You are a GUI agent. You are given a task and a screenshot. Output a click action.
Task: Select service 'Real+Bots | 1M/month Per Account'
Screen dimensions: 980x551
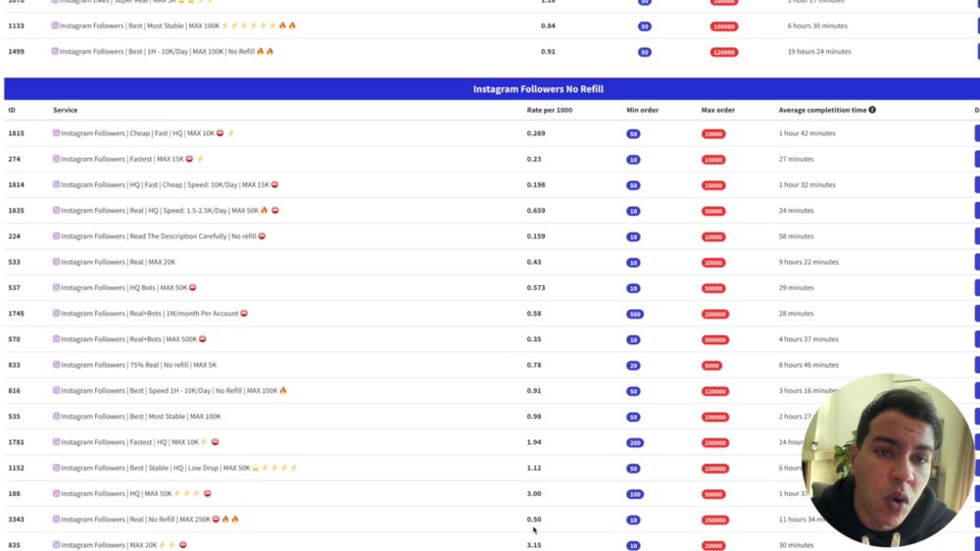coord(150,314)
